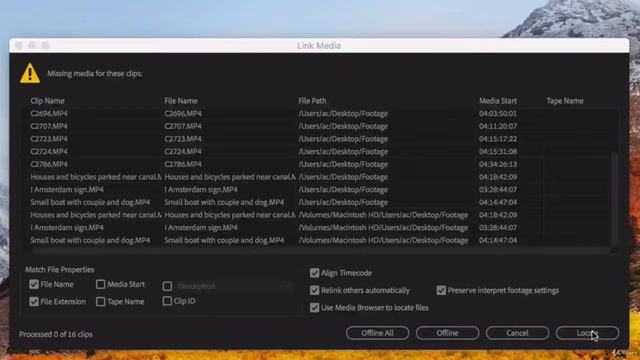640x360 pixels.
Task: Click the vertical scrollbar of clip list
Action: click(x=614, y=198)
